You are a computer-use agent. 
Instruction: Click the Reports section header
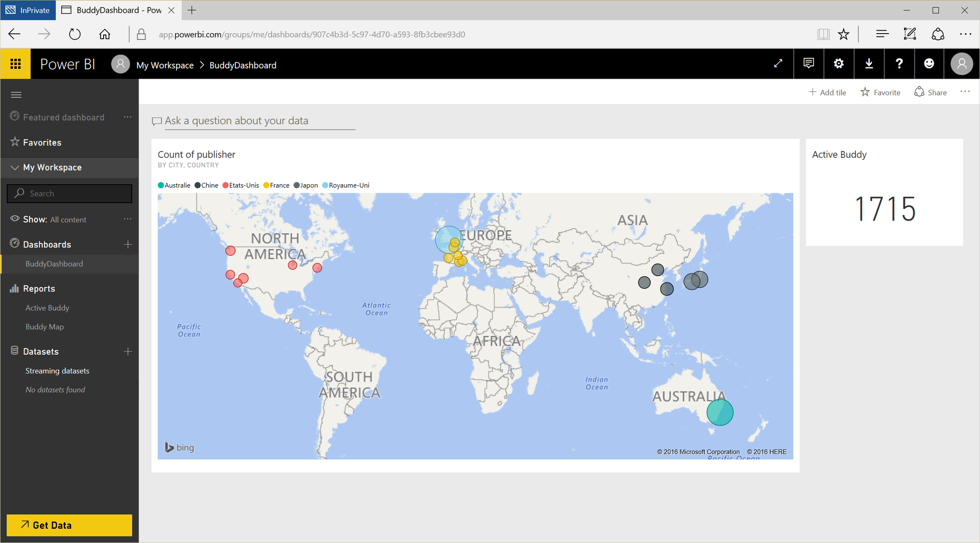coord(39,288)
